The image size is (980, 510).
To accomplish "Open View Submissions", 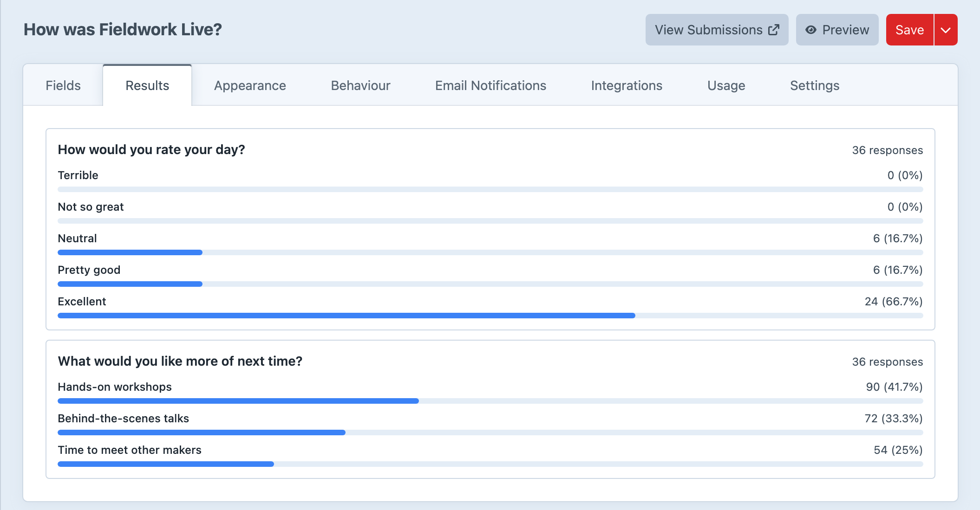I will pos(717,30).
